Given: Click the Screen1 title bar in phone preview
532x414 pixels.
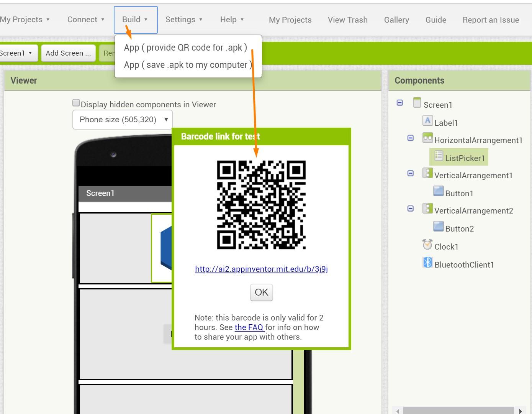Looking at the screenshot, I should pyautogui.click(x=125, y=194).
